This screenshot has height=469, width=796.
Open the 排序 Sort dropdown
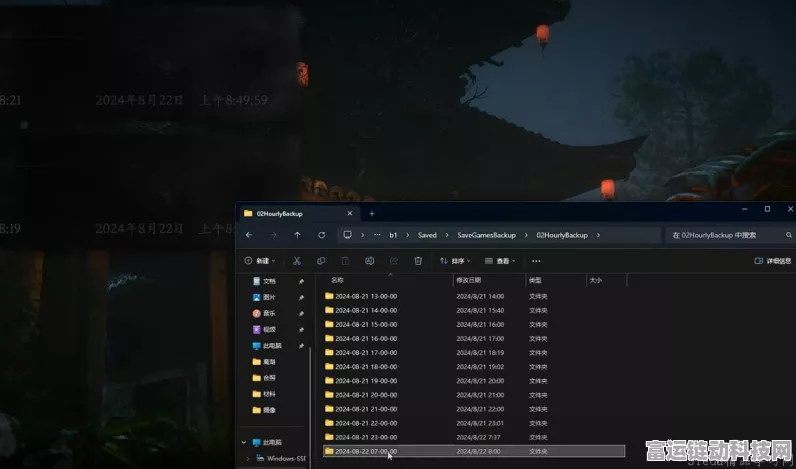[455, 261]
